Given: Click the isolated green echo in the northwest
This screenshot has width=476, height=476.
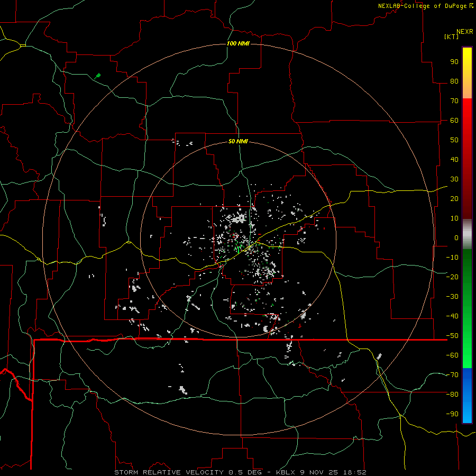Looking at the screenshot, I should pyautogui.click(x=97, y=76).
